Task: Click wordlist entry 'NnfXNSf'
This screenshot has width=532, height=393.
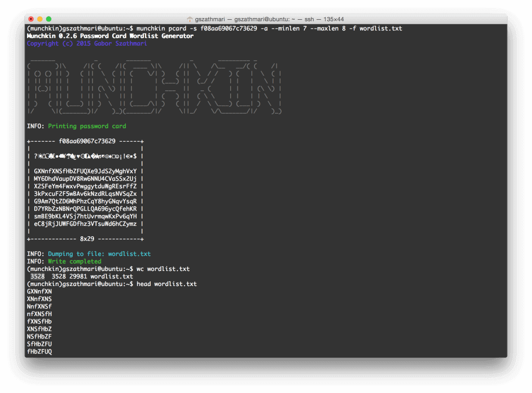Action: (x=39, y=306)
